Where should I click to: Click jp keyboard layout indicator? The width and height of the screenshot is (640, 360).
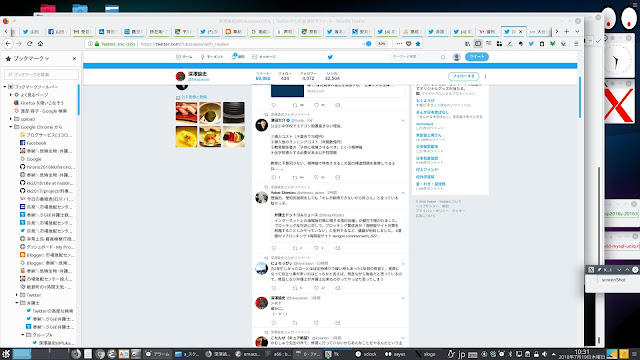pyautogui.click(x=461, y=354)
